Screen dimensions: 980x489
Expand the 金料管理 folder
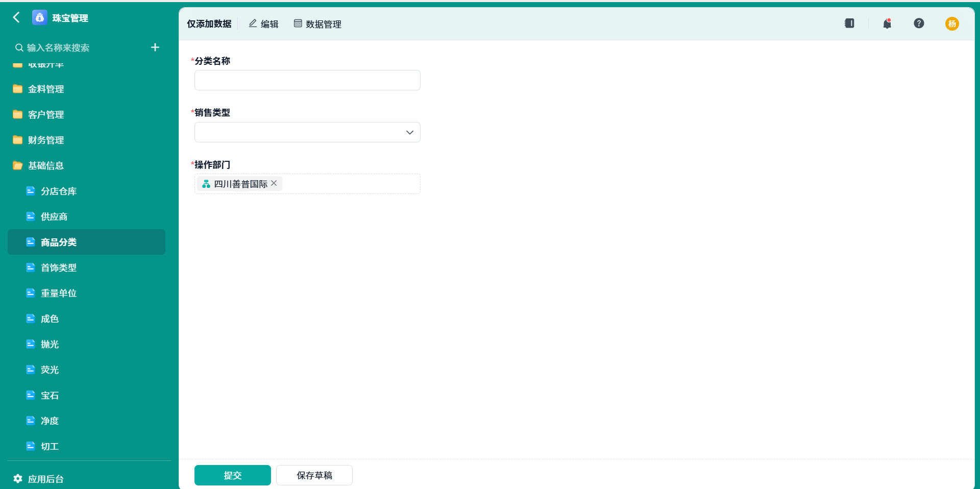(x=87, y=89)
